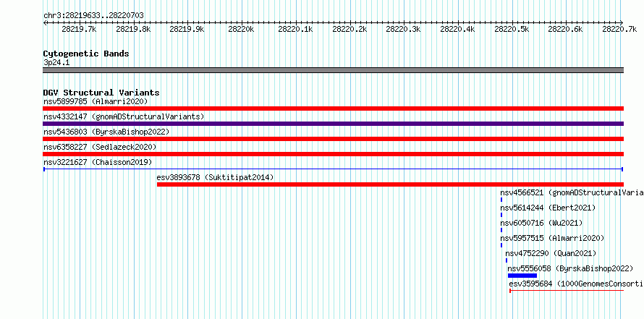Click the small blue marker under nsv6050716
The image size is (644, 319).
pos(501,230)
